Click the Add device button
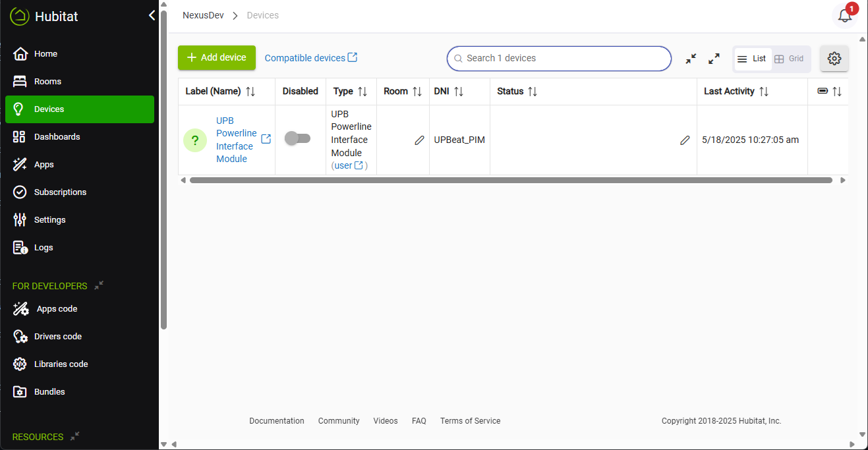 point(216,58)
